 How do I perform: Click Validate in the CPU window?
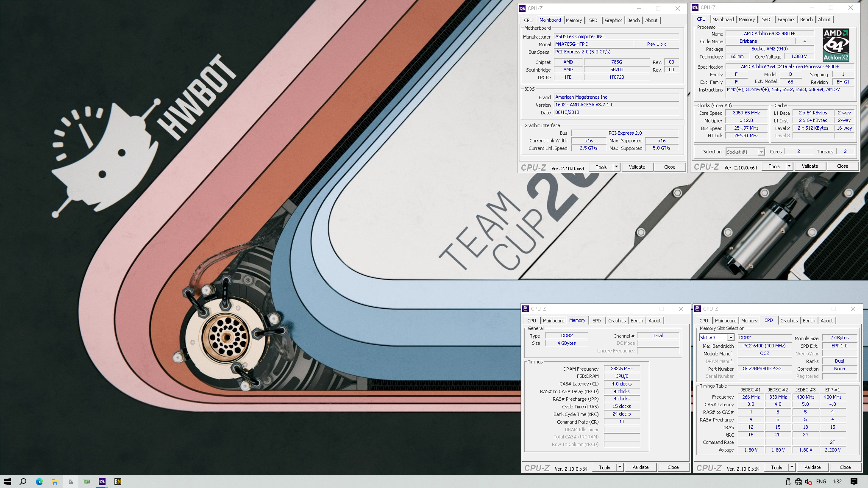pos(810,166)
